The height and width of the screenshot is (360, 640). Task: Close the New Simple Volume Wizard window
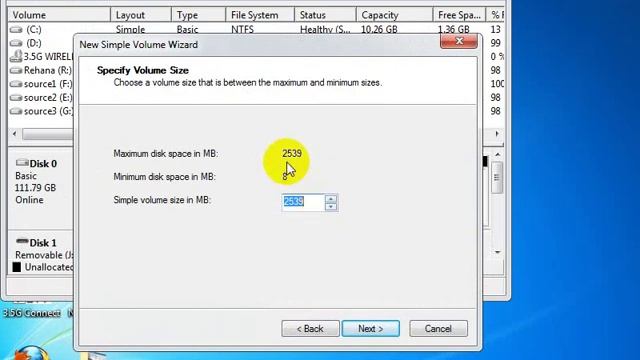point(459,41)
